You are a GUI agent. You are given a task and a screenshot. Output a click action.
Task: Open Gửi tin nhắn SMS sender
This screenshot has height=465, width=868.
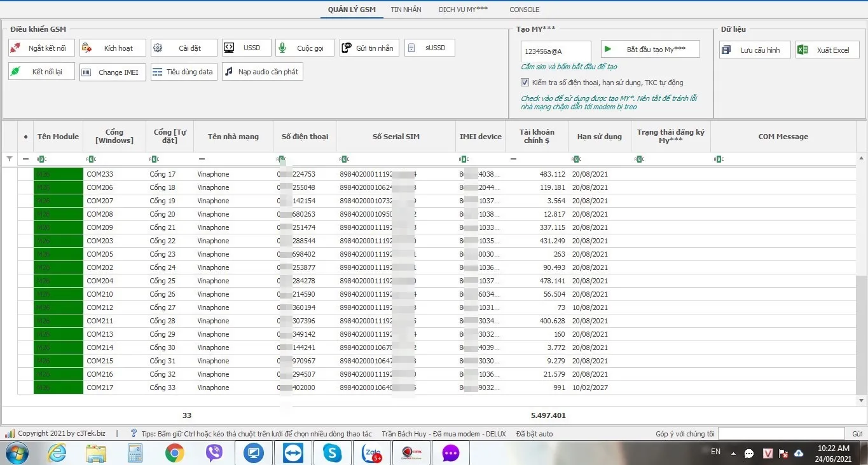coord(368,48)
